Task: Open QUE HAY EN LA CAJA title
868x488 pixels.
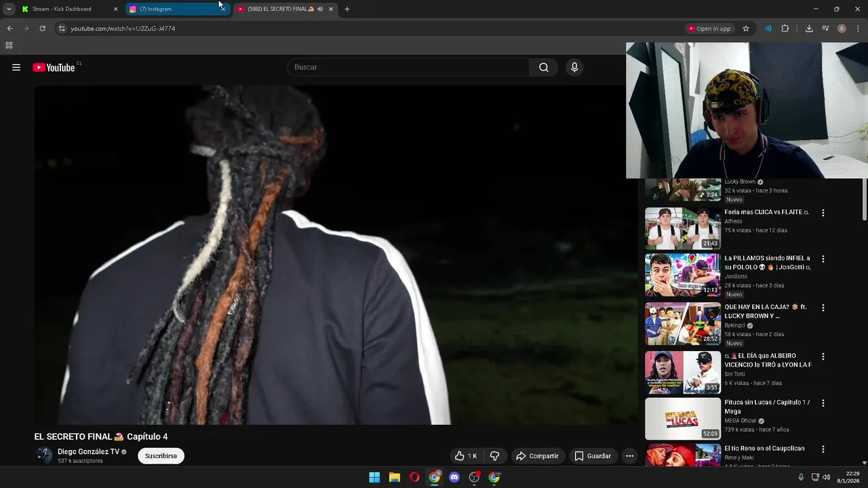Action: coord(766,311)
